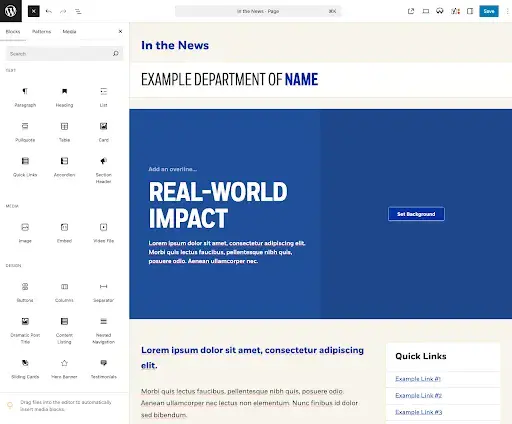Insert a Card block
This screenshot has width=512, height=424.
tap(104, 132)
